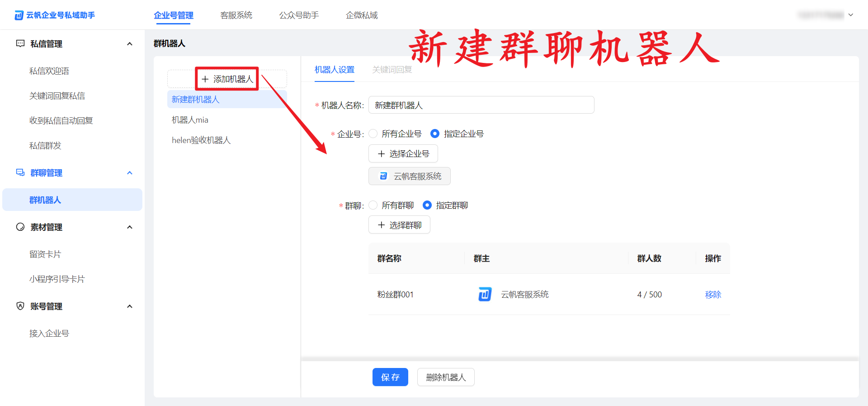Switch to 公众号助手 top tab
The image size is (868, 406).
[299, 15]
